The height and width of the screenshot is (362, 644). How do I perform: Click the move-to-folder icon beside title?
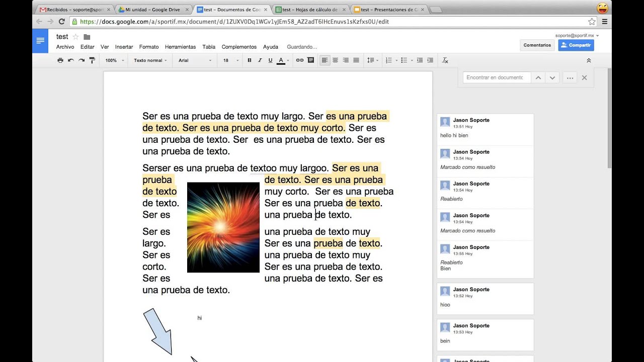pos(87,37)
